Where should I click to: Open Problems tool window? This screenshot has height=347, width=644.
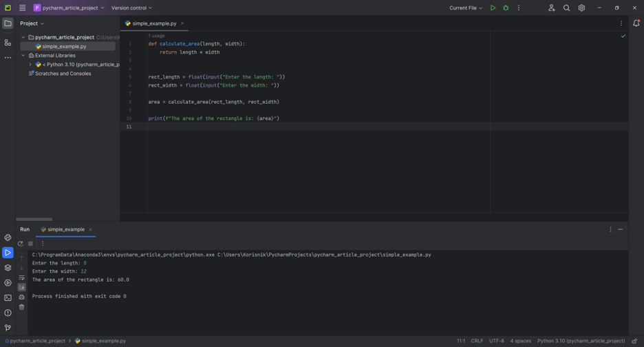(8, 313)
